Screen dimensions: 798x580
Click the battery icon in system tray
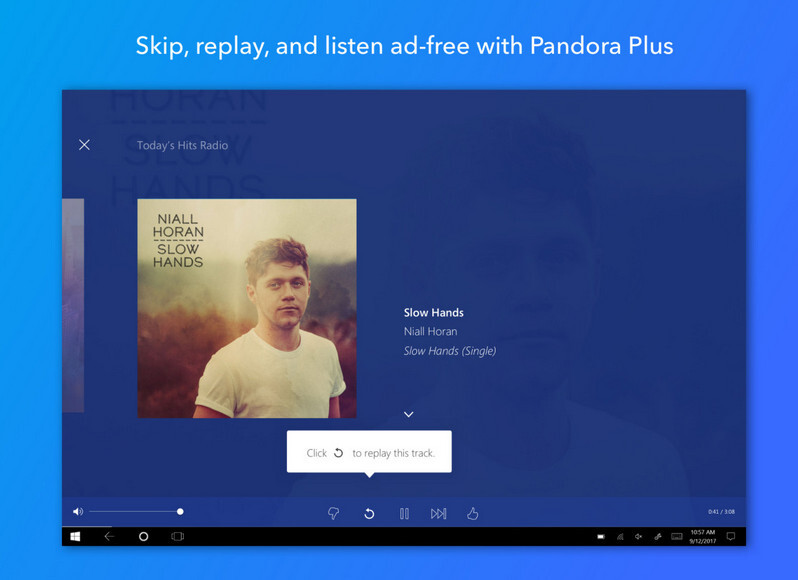(601, 537)
